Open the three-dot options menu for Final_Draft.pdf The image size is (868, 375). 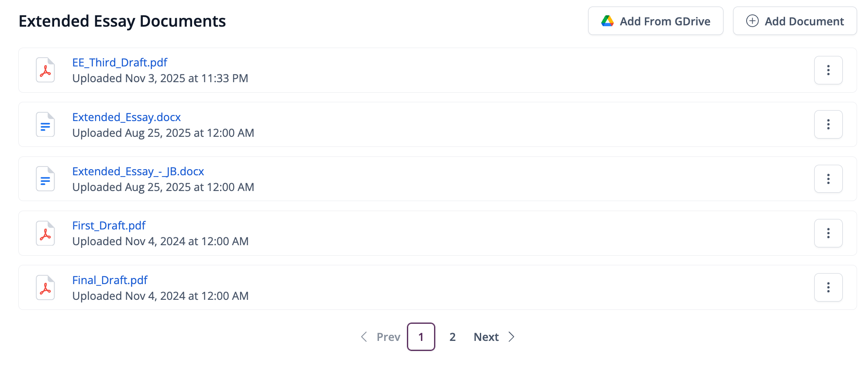828,288
